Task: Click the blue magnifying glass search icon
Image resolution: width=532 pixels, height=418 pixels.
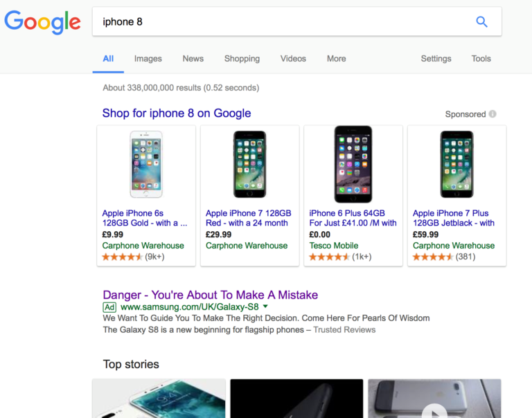Action: (481, 21)
